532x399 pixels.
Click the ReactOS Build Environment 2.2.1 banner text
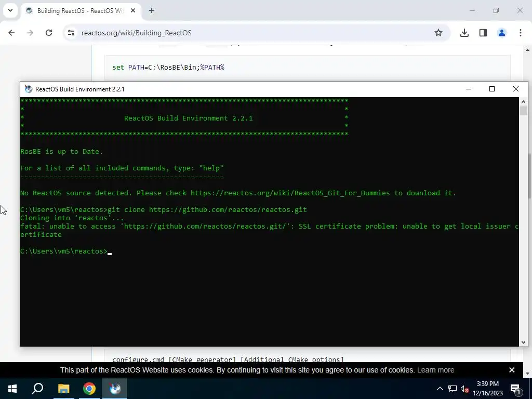click(x=188, y=118)
